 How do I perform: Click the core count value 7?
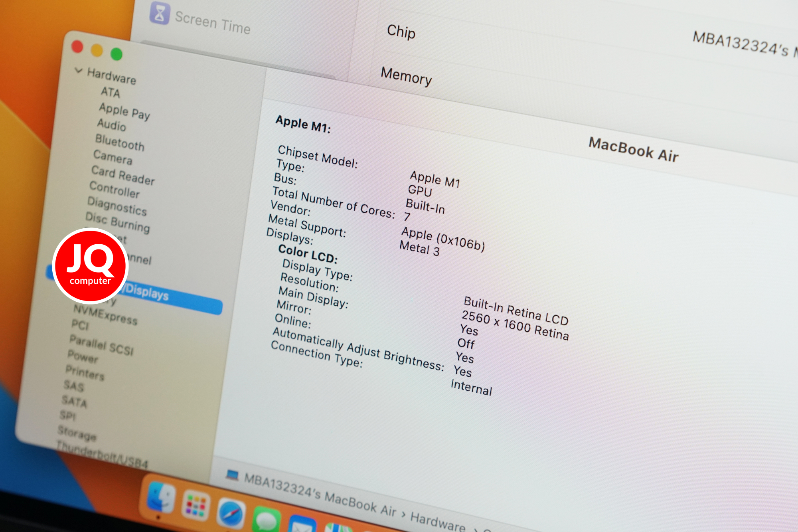(407, 216)
